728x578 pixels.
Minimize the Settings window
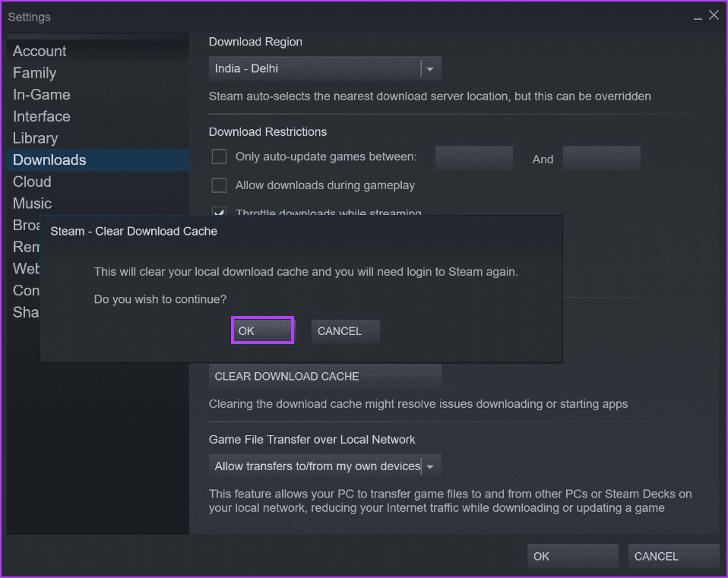[x=698, y=17]
